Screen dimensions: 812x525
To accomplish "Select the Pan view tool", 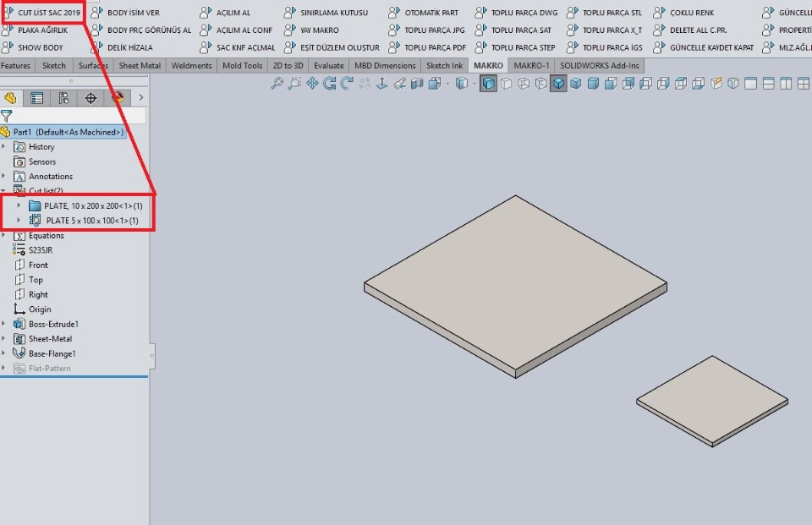I will pos(312,84).
